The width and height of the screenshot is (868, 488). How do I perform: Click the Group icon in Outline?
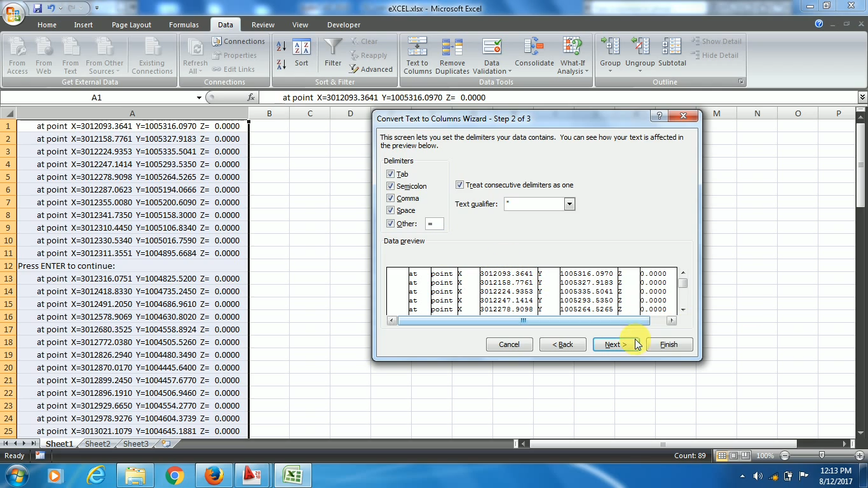pos(609,55)
